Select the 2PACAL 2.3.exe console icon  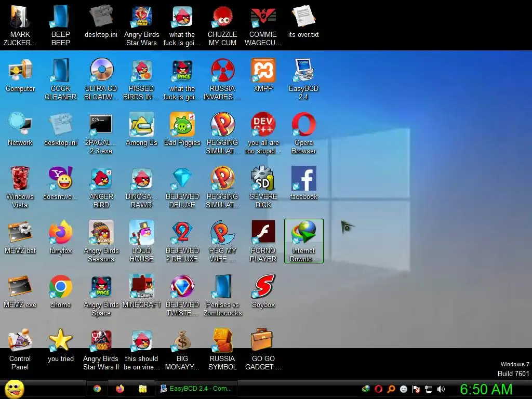[101, 134]
